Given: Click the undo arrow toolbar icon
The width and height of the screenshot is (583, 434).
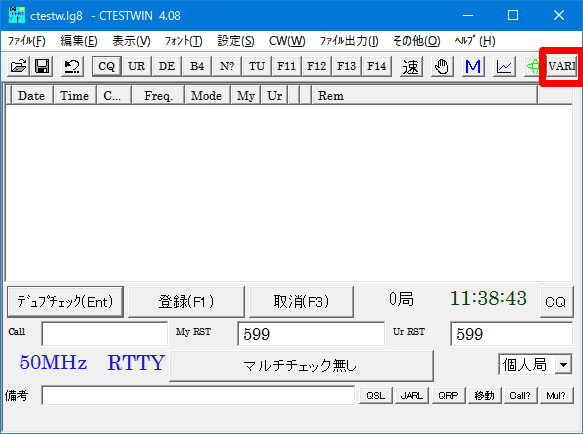Looking at the screenshot, I should coord(72,67).
